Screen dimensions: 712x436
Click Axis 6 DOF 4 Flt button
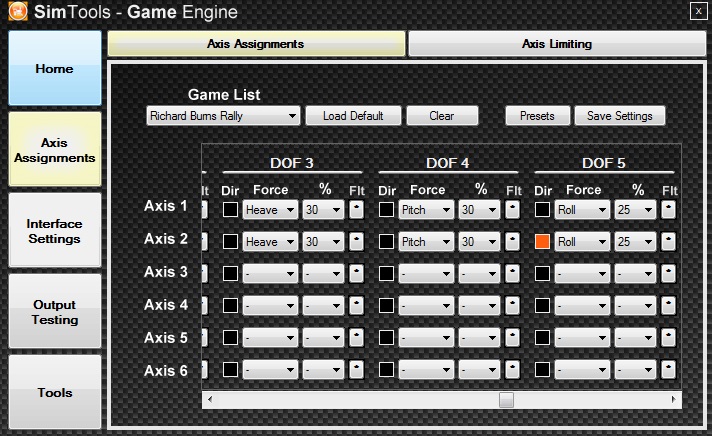[x=513, y=370]
